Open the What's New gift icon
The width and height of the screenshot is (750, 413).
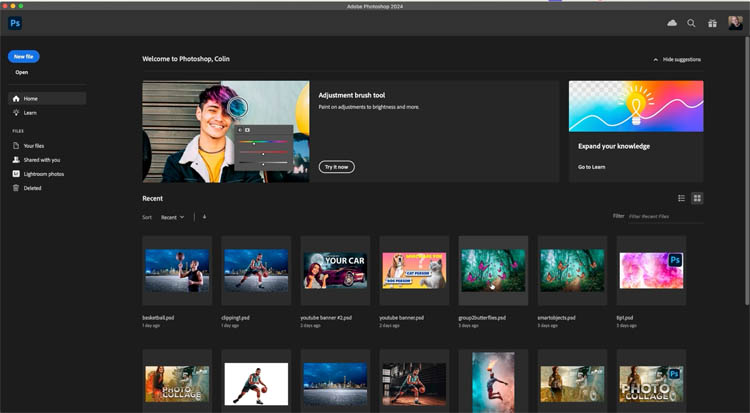(x=712, y=23)
